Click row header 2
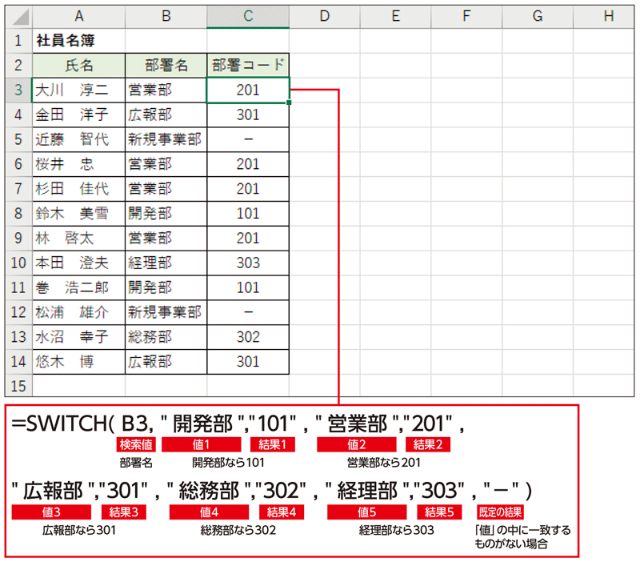Viewport: 640px width, 562px height. click(16, 65)
